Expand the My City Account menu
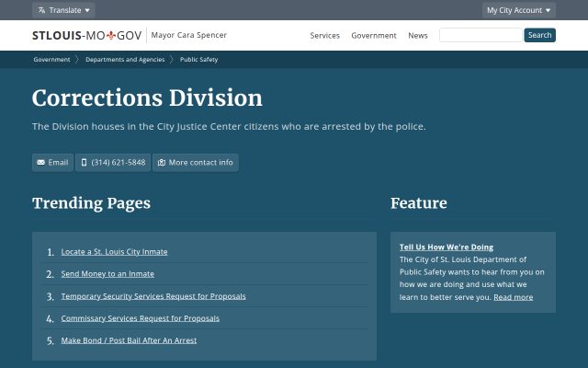This screenshot has height=368, width=588. point(518,10)
